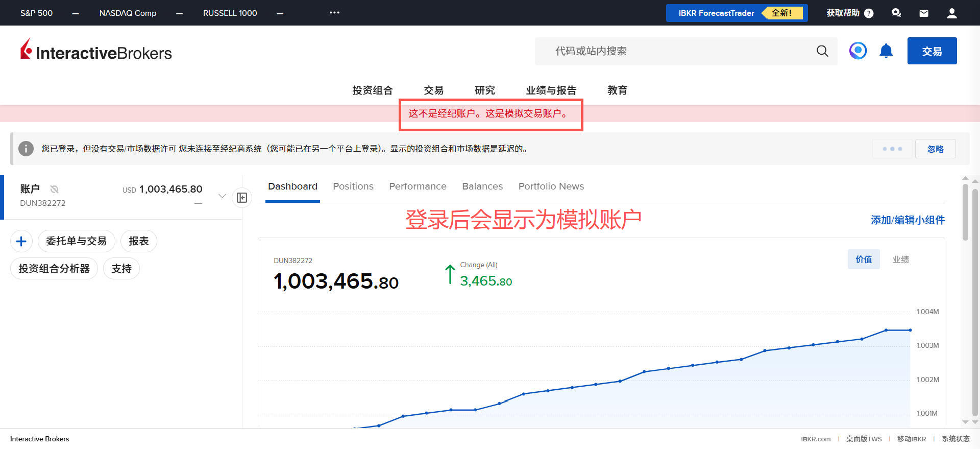Collapse the account side panel icon
Viewport: 980px width, 449px height.
pos(242,198)
